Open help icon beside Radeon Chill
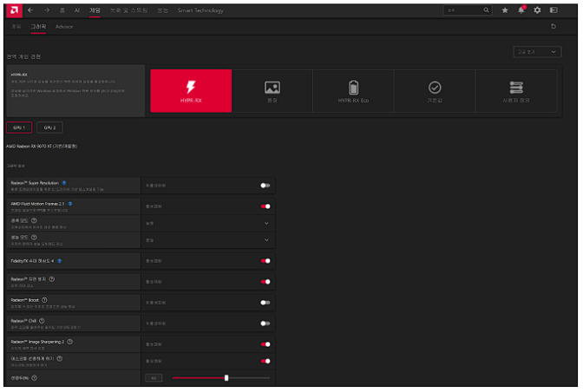 click(42, 320)
